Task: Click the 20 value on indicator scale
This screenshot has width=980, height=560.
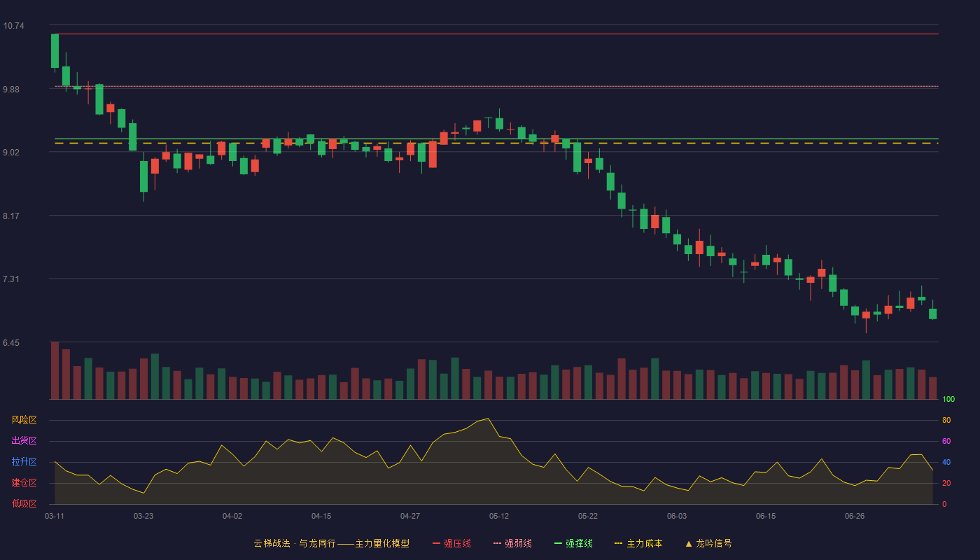Action: [x=946, y=484]
